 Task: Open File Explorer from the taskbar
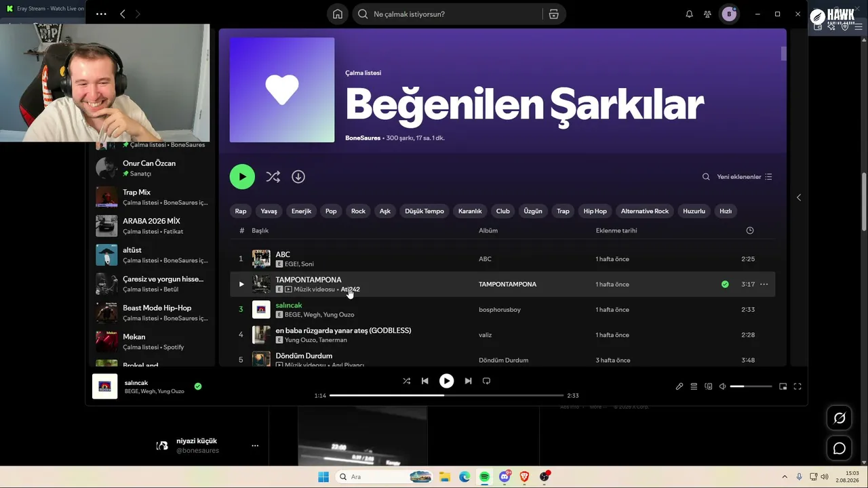[x=444, y=476]
